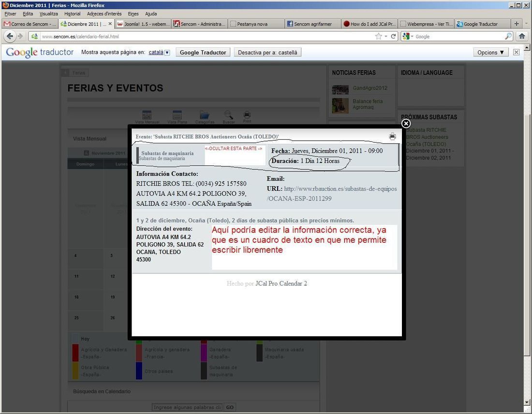Open GandAgro2012 news link
Viewport: 532px width, 414px height.
tap(370, 88)
